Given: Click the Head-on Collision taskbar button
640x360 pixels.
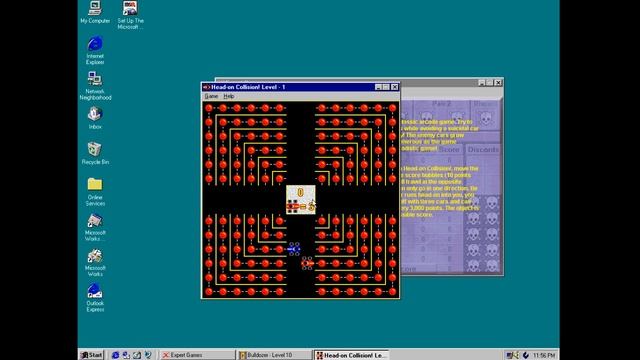Looking at the screenshot, I should (351, 355).
